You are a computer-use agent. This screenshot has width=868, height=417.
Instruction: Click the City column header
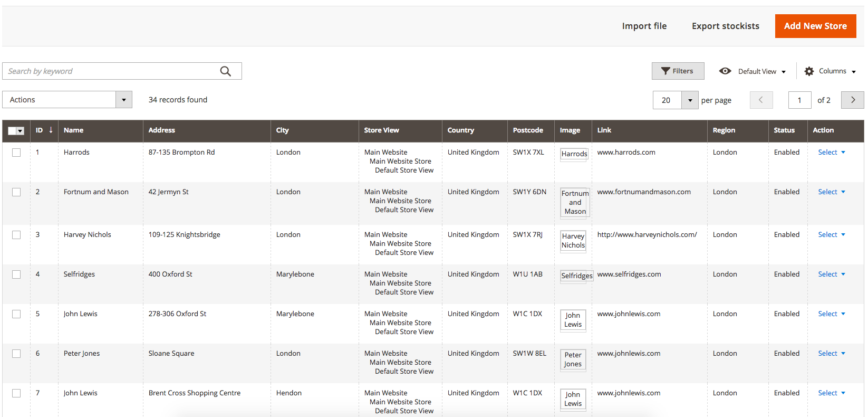point(314,130)
